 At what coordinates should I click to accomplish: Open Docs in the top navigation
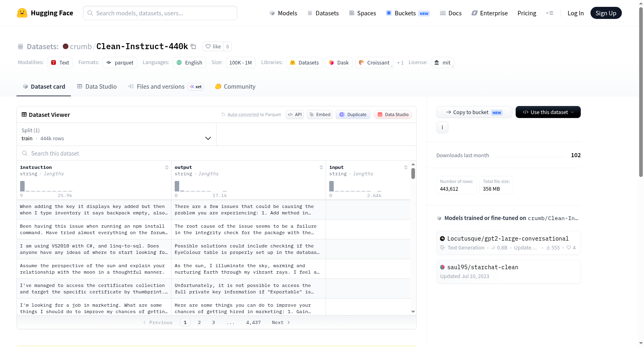pyautogui.click(x=450, y=13)
